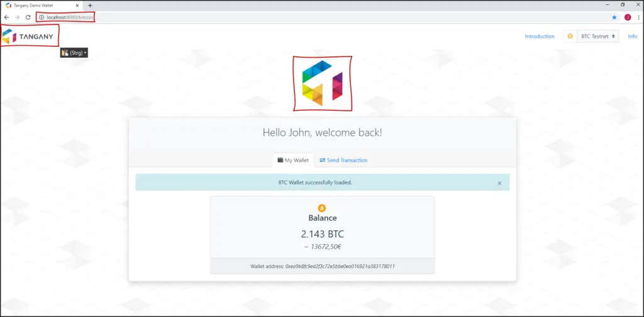644x317 pixels.
Task: Click the orange Bitcoin icon above Balance
Action: coord(322,208)
